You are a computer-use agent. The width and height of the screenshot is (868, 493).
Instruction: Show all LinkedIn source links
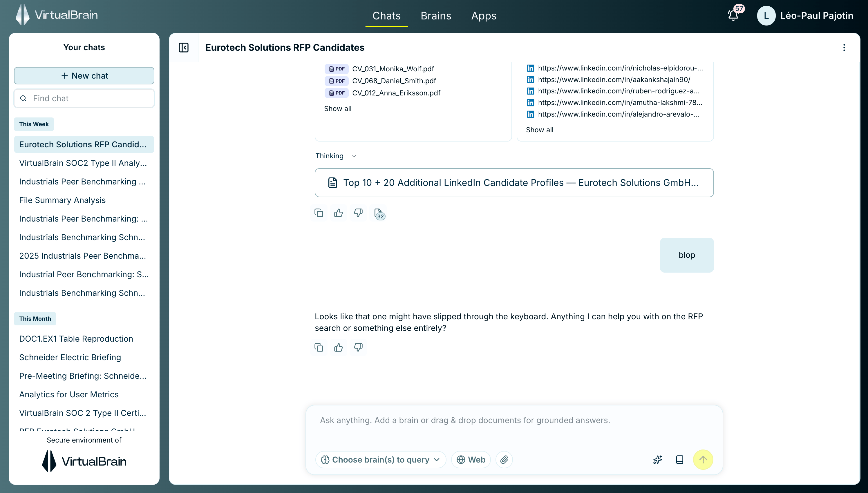540,130
